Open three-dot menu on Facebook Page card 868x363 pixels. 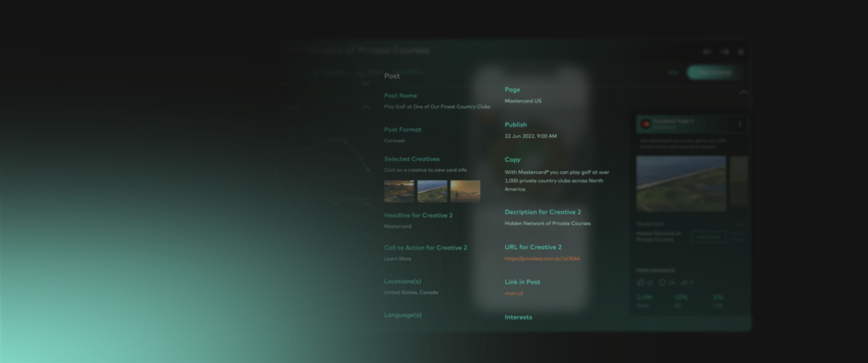[740, 124]
